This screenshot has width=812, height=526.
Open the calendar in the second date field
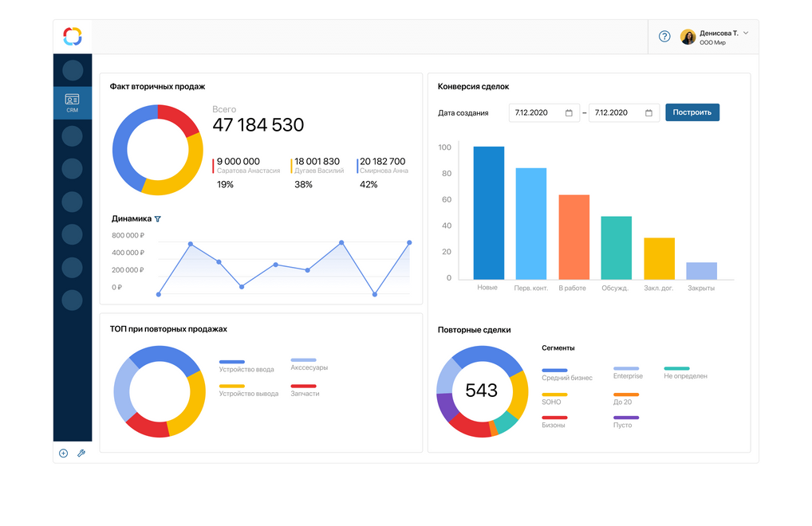(648, 113)
